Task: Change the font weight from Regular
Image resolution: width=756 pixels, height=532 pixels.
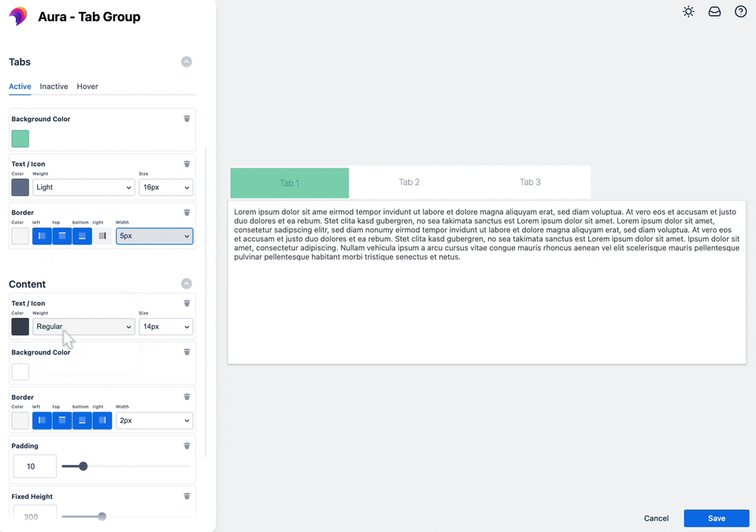Action: (83, 327)
